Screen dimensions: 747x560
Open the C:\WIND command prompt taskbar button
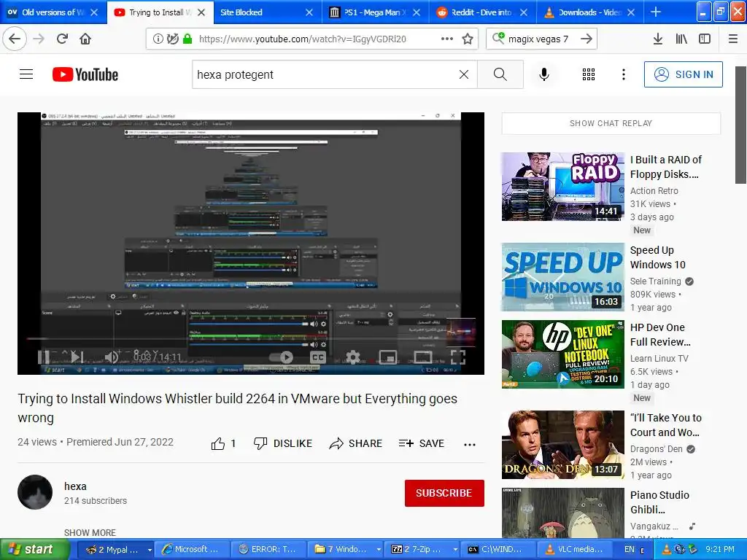pos(499,550)
